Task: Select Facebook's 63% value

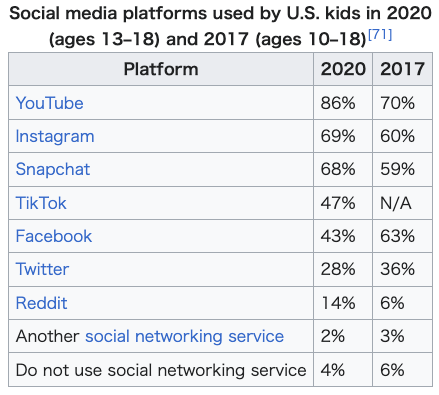Action: point(397,236)
